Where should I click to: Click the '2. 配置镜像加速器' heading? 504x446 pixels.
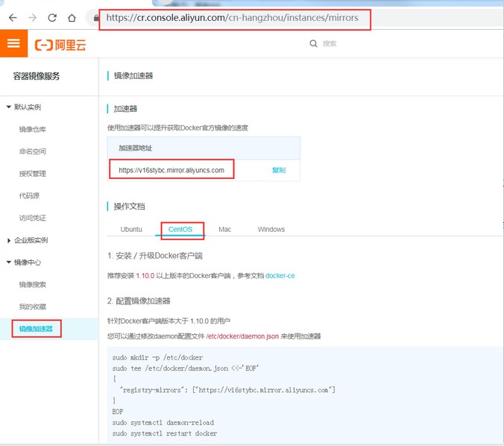[x=139, y=301]
